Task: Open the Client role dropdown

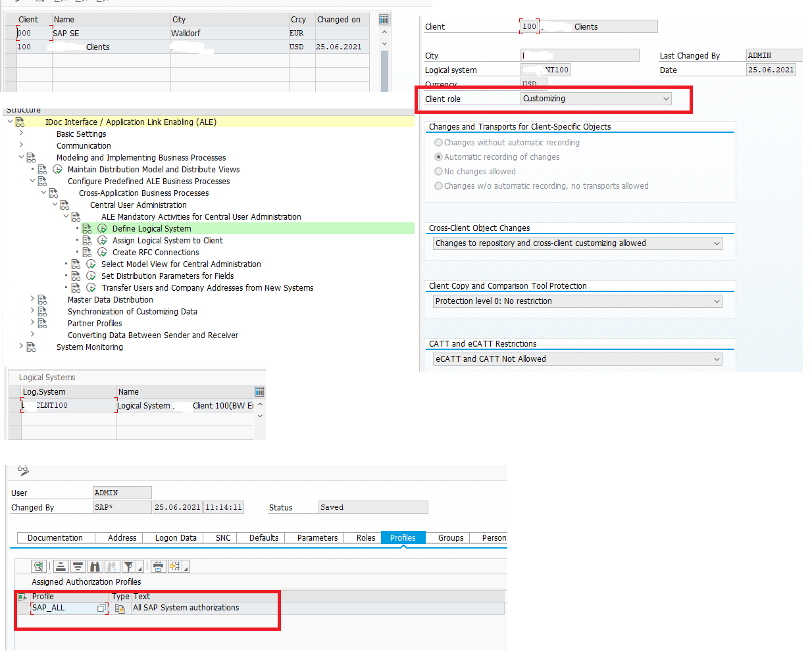Action: 666,99
